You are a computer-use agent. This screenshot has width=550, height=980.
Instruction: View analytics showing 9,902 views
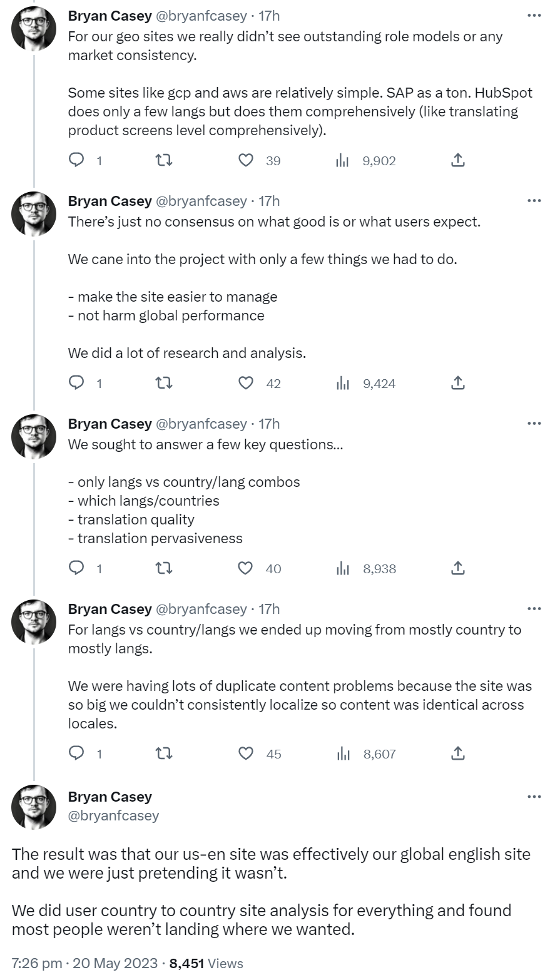point(342,161)
